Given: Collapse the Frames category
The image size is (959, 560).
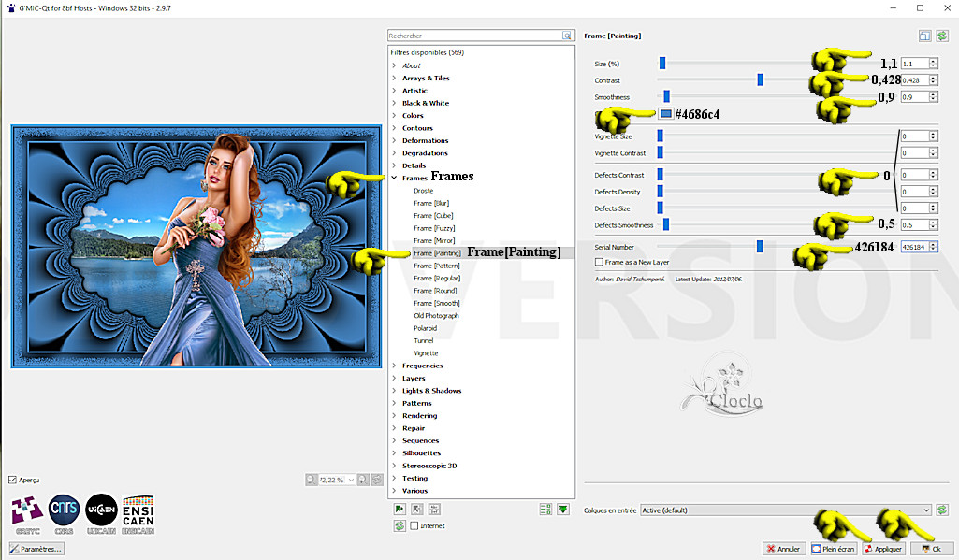Looking at the screenshot, I should pyautogui.click(x=394, y=178).
